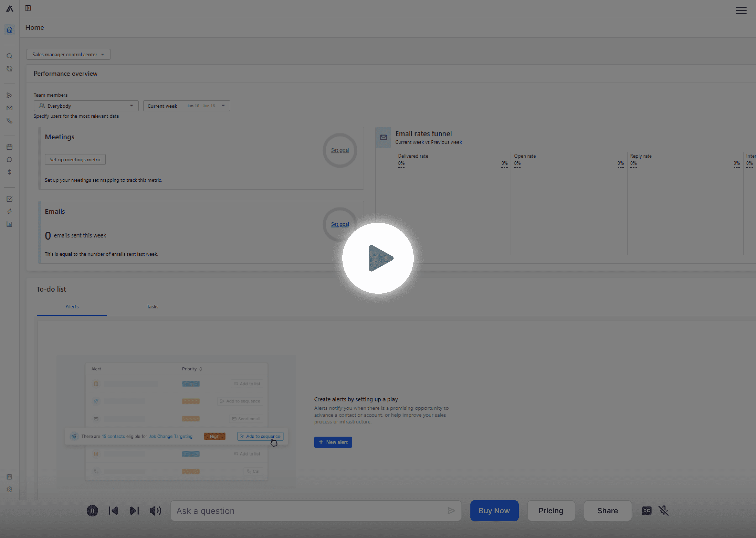The width and height of the screenshot is (756, 538).
Task: Open the Emails envelope sidebar icon
Action: pos(10,108)
